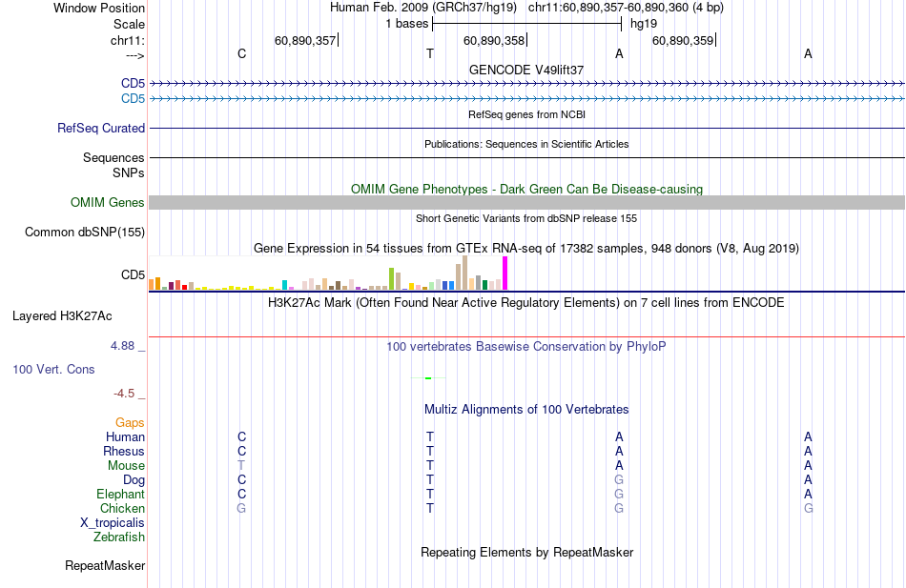
Task: Open Short Genetic Variants from dbSNP title
Action: pos(526,218)
